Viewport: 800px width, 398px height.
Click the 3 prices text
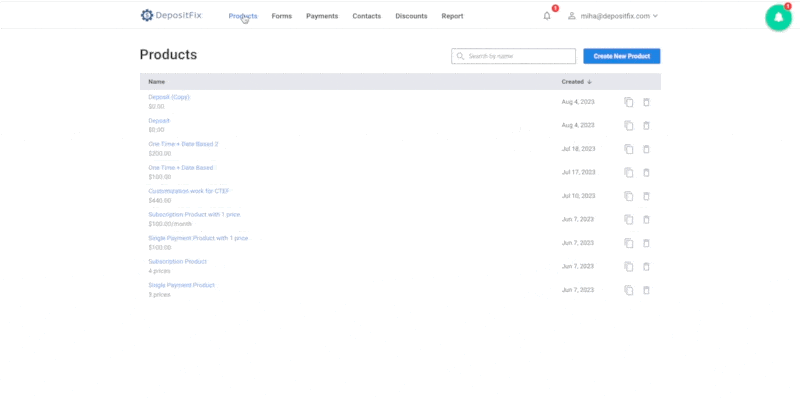(x=159, y=294)
